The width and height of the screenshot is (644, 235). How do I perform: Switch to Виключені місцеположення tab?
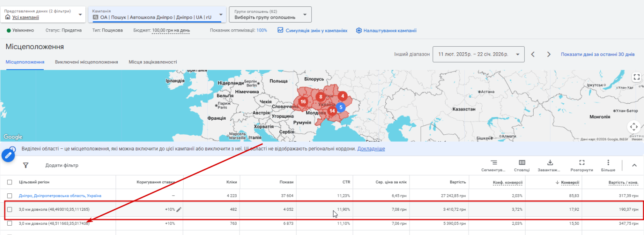86,62
